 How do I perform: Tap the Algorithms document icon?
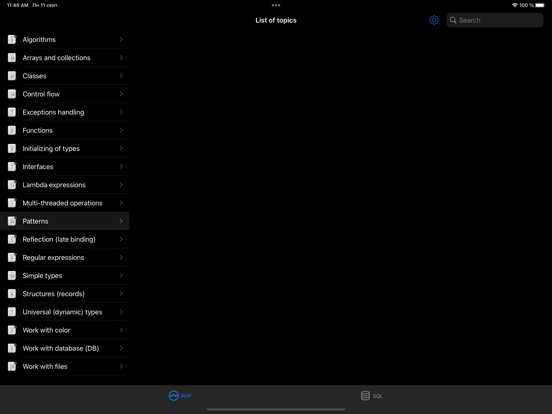[12, 39]
